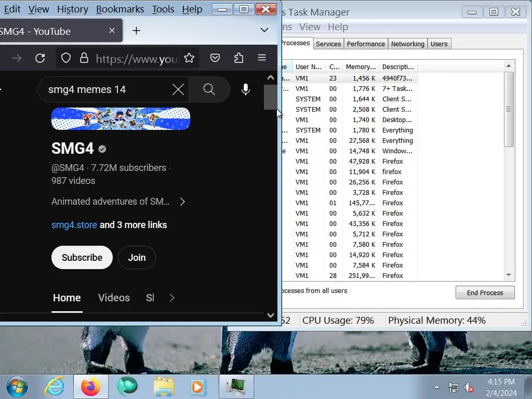The width and height of the screenshot is (532, 399).
Task: Select the 251,99... K Firefox process row
Action: (350, 276)
